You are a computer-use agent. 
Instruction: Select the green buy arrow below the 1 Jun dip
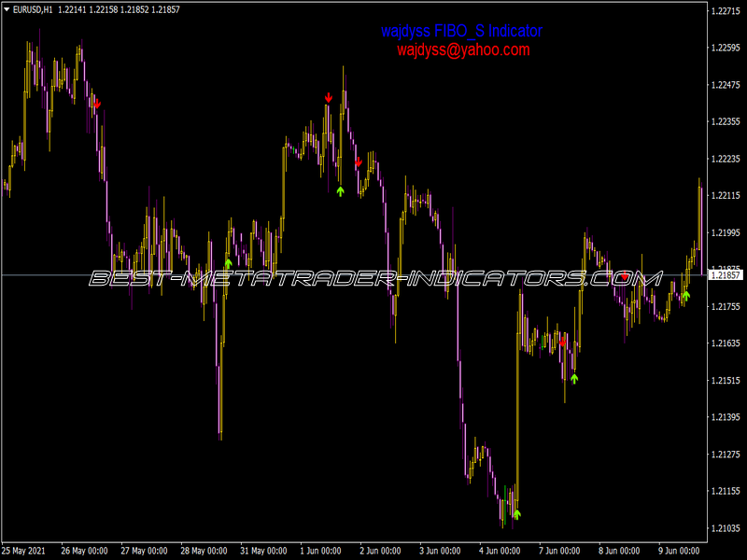point(340,191)
